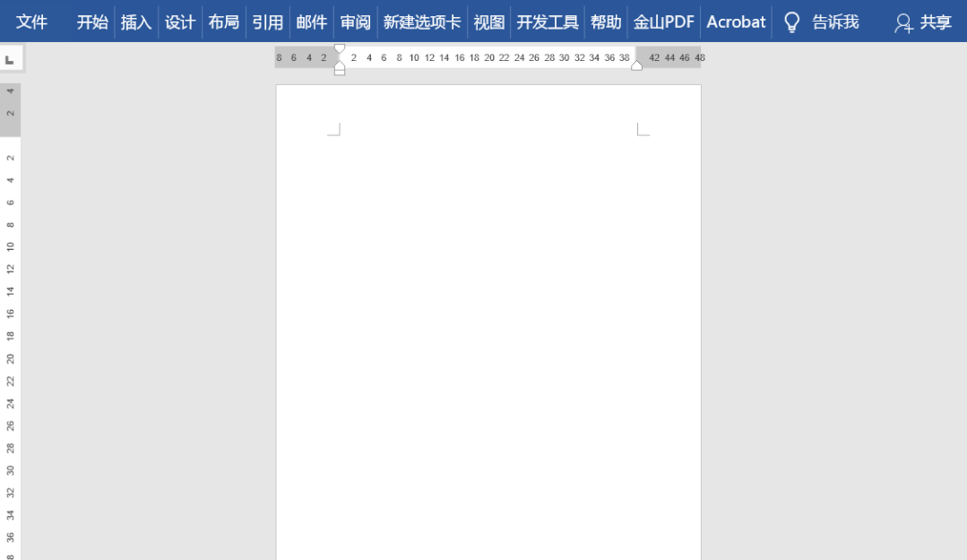Viewport: 967px width, 560px height.
Task: Open the 视图 tab
Action: click(489, 22)
